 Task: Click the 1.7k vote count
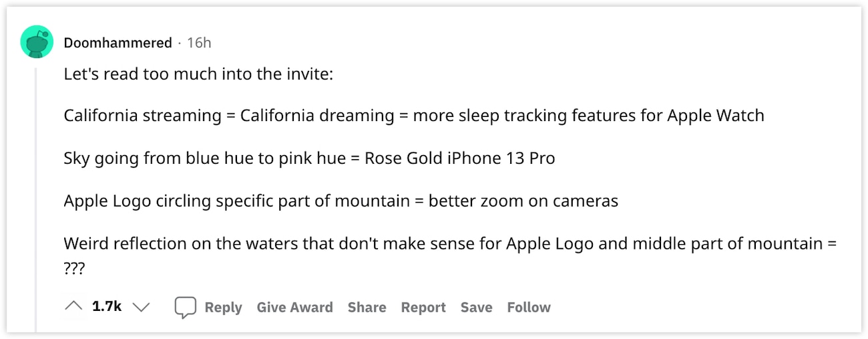[x=107, y=307]
